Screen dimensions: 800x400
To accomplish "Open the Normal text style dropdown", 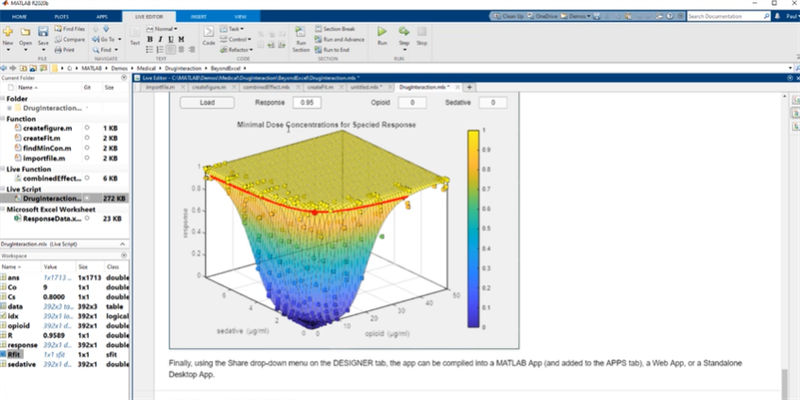I will [x=163, y=29].
